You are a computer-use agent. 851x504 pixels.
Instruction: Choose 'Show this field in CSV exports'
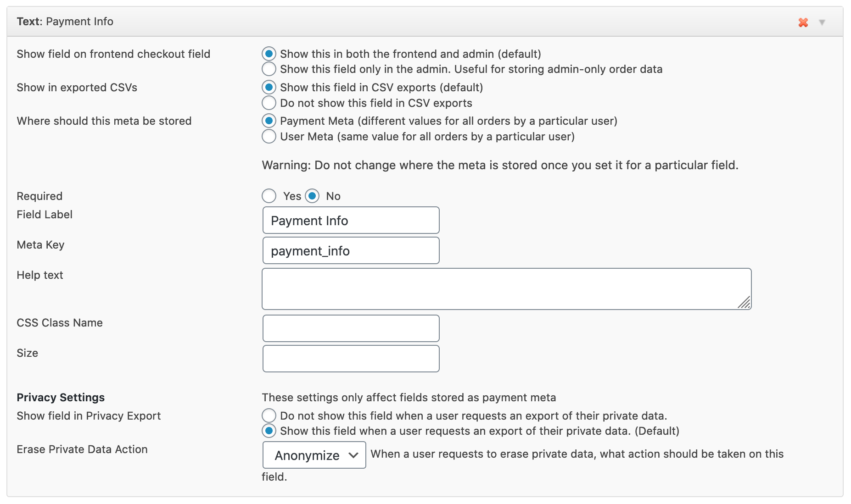click(269, 87)
